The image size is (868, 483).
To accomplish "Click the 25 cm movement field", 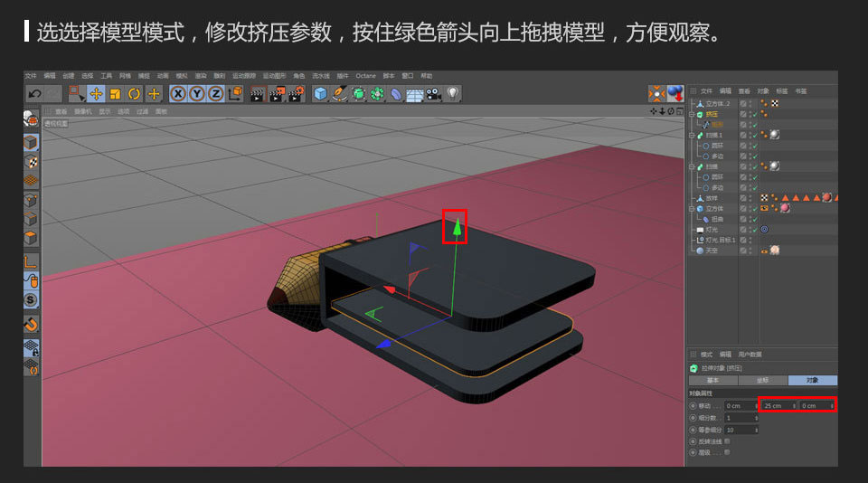I will click(778, 406).
